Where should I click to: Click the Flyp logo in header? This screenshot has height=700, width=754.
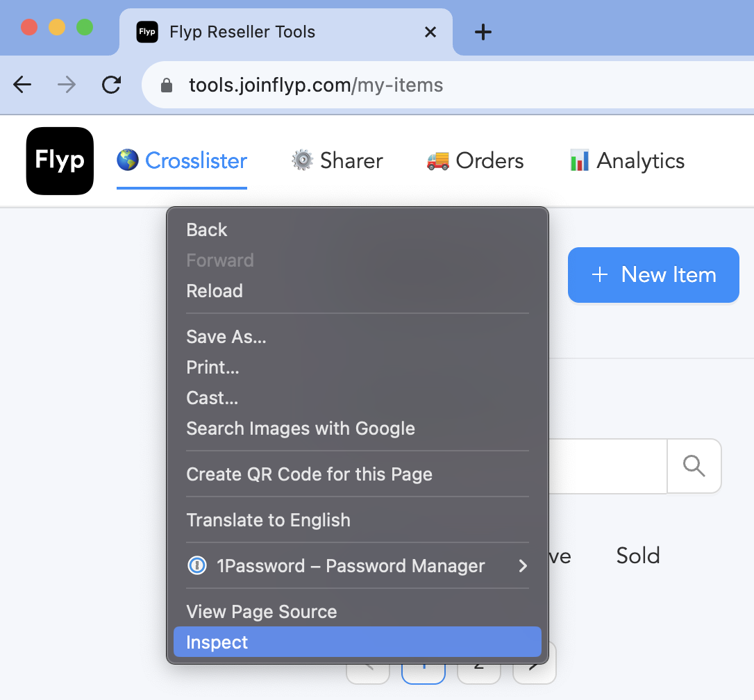(x=60, y=161)
